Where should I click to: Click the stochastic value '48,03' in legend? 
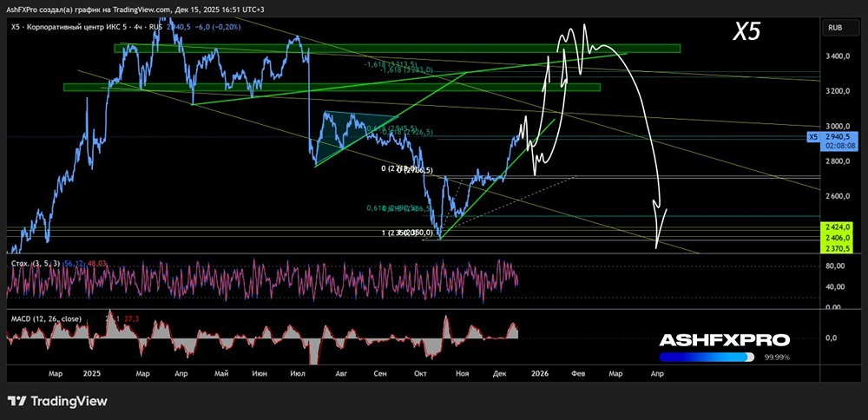(97, 265)
